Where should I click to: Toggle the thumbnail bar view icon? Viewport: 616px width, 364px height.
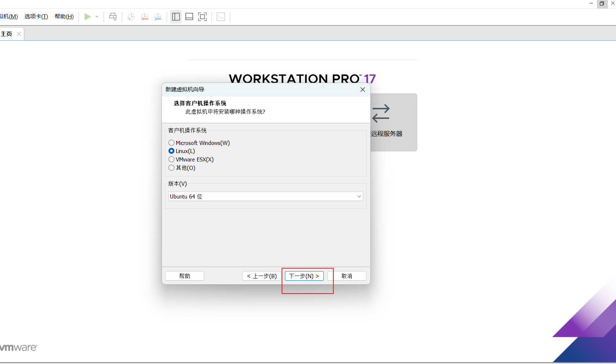click(189, 17)
